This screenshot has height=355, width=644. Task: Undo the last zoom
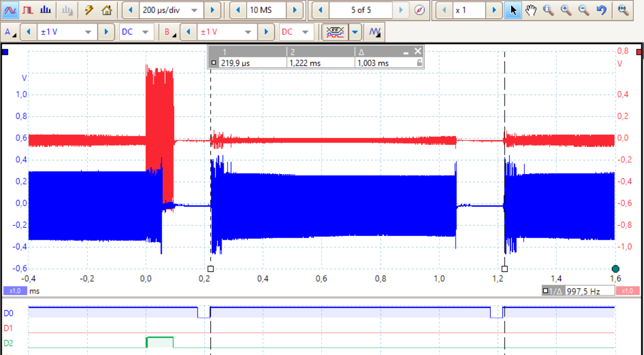601,10
